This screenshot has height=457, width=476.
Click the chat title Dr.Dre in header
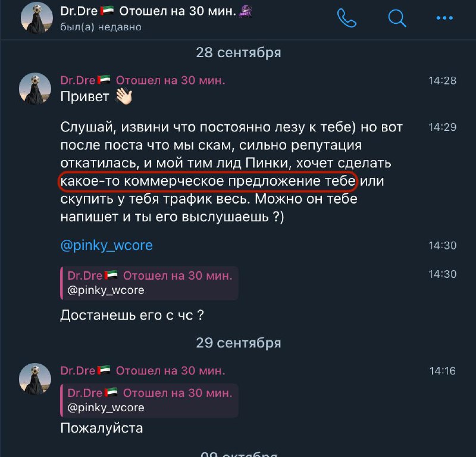click(79, 11)
